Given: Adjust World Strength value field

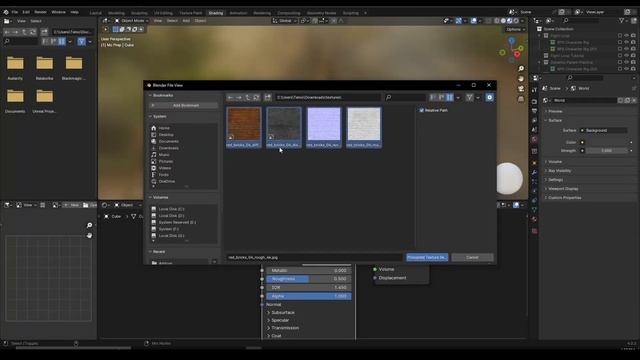Looking at the screenshot, I should (606, 151).
